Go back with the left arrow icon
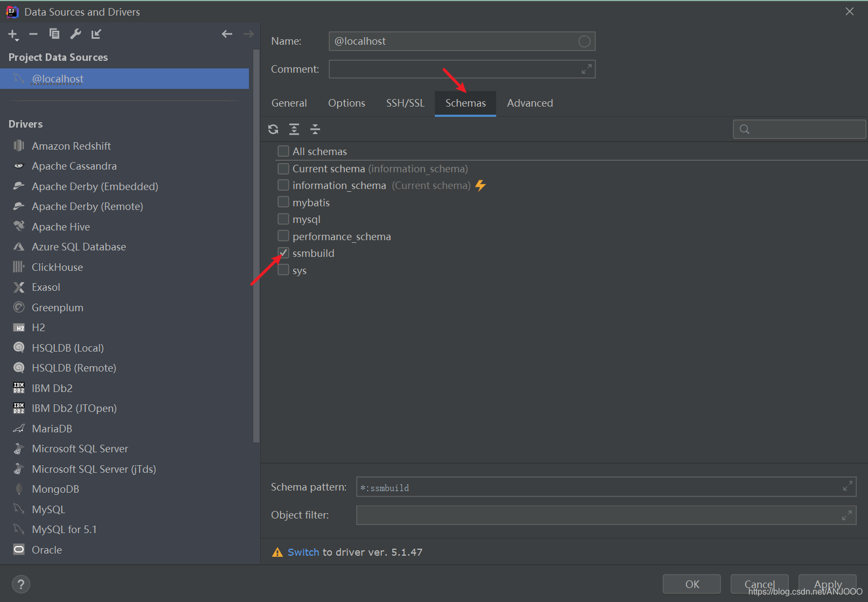The width and height of the screenshot is (868, 602). coord(227,34)
